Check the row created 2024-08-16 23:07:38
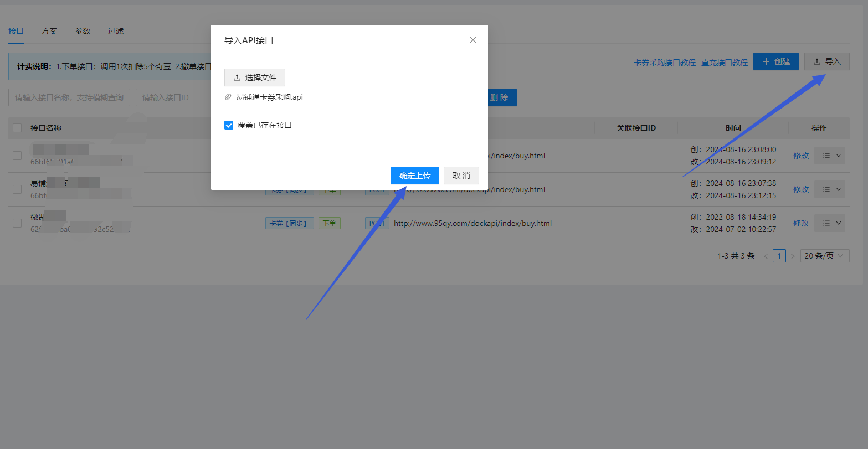The width and height of the screenshot is (868, 449). 17,189
